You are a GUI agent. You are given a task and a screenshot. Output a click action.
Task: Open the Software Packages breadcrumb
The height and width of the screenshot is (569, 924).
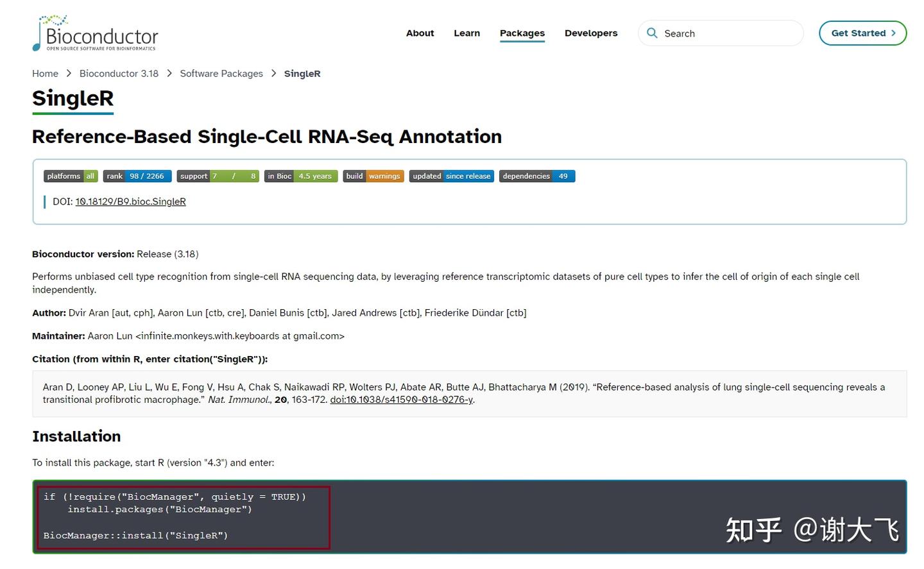pos(221,73)
